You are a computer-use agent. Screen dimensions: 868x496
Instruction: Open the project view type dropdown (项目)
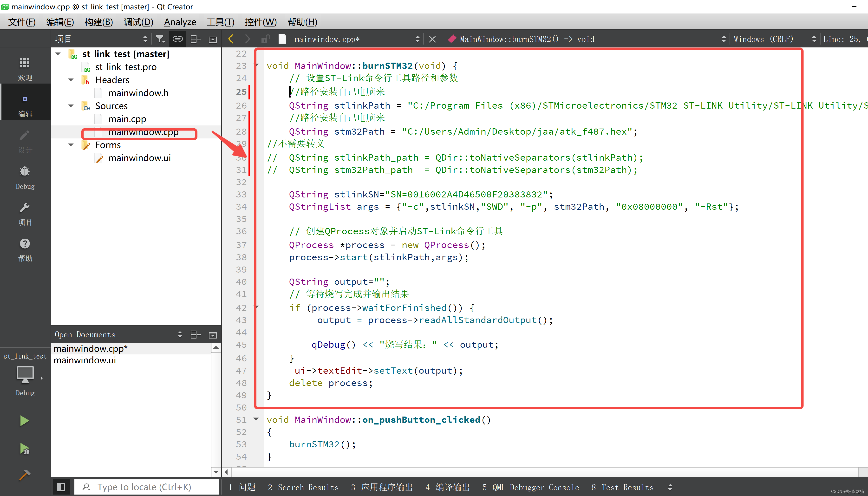(102, 39)
